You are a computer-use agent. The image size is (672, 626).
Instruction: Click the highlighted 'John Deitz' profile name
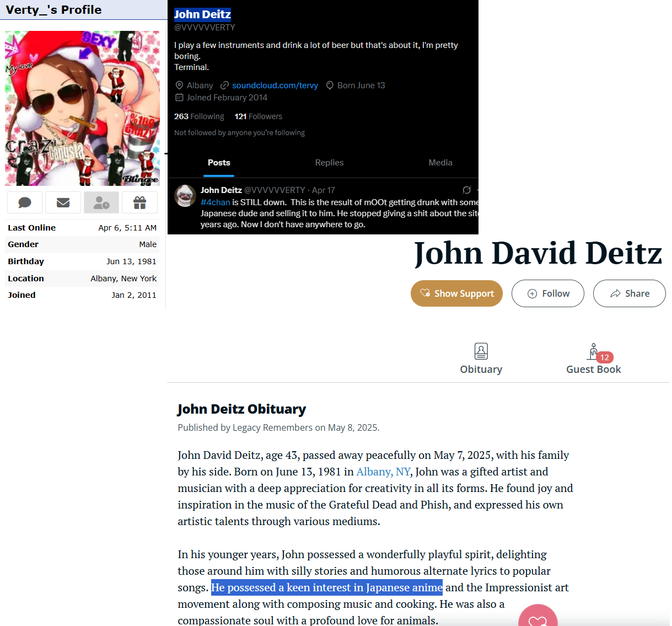[202, 14]
